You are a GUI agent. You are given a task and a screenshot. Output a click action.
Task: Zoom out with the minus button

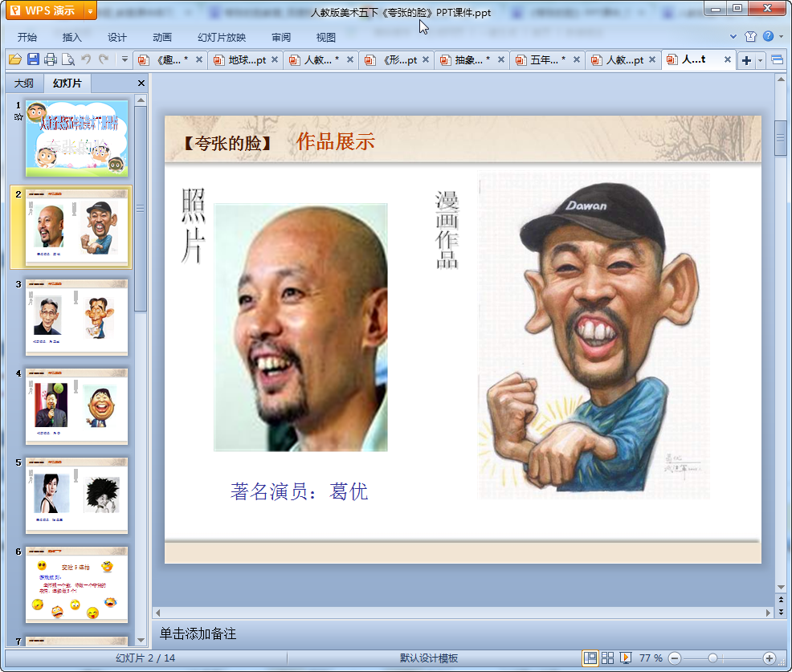[x=674, y=658]
